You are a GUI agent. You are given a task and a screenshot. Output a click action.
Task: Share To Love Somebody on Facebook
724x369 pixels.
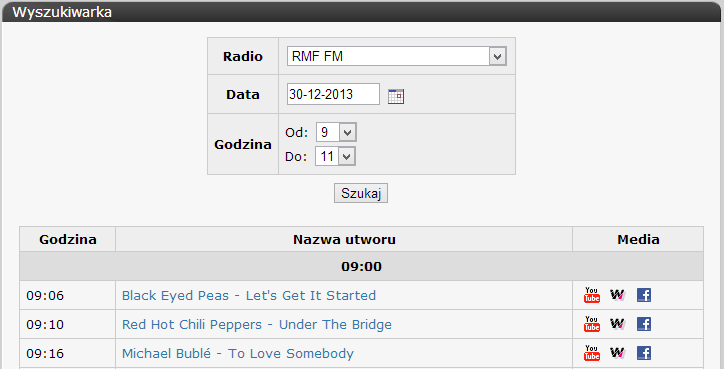[644, 353]
